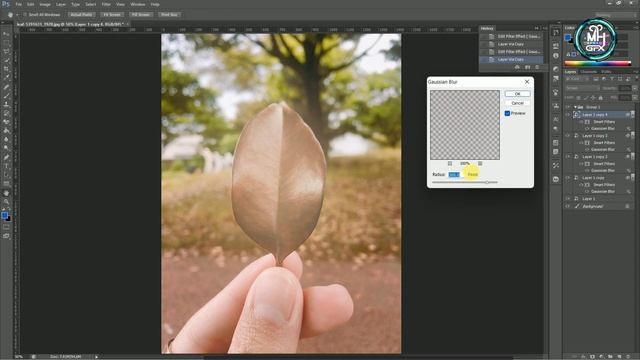Viewport: 640px width, 360px height.
Task: Pick a color from Color panel spectrum ramp
Action: pyautogui.click(x=598, y=63)
